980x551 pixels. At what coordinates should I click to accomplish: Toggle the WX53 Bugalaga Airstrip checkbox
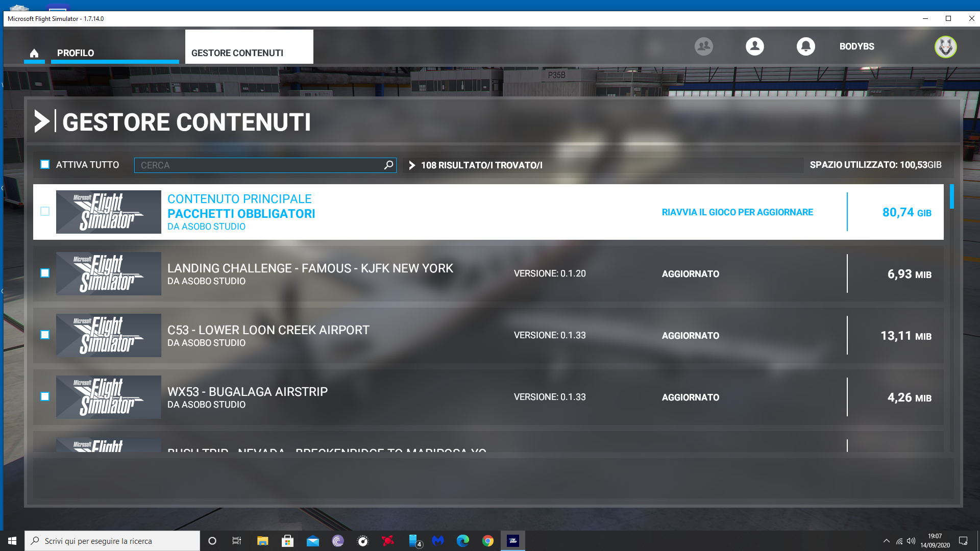(x=45, y=396)
